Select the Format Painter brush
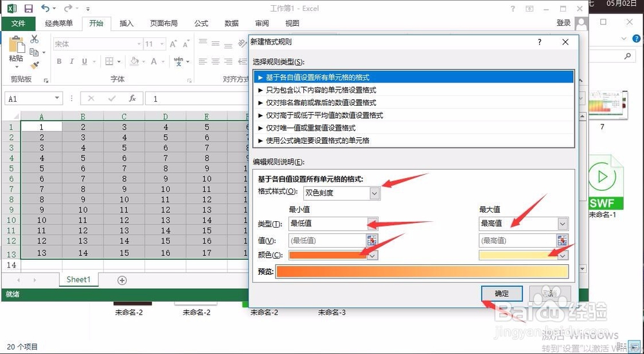This screenshot has height=354, width=644. point(35,65)
